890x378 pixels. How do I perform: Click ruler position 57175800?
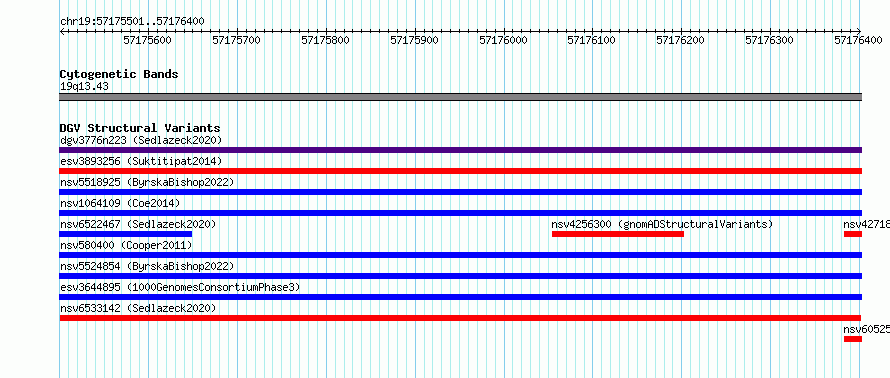[x=325, y=40]
